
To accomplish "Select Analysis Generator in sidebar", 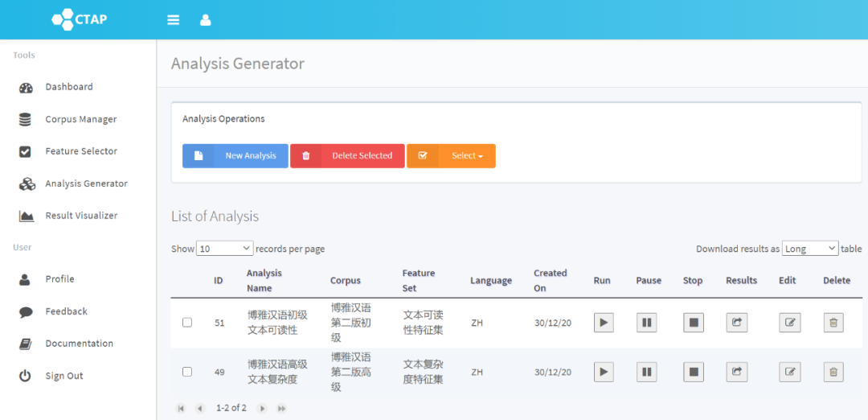I will (86, 183).
